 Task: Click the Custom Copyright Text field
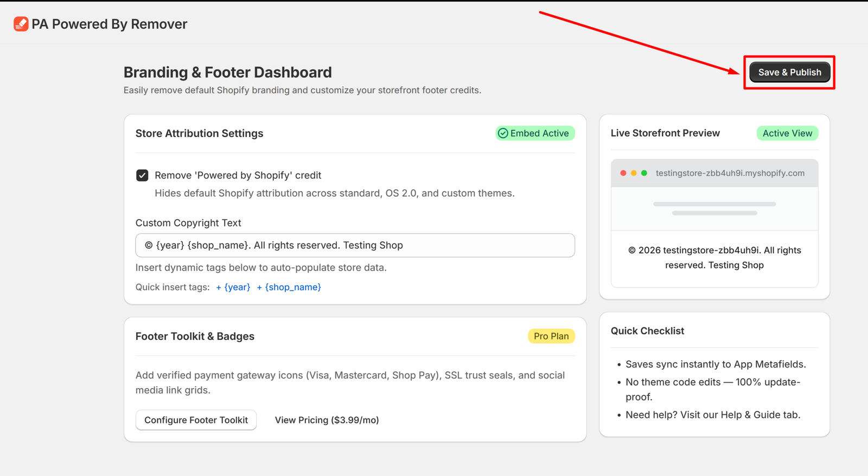point(355,245)
